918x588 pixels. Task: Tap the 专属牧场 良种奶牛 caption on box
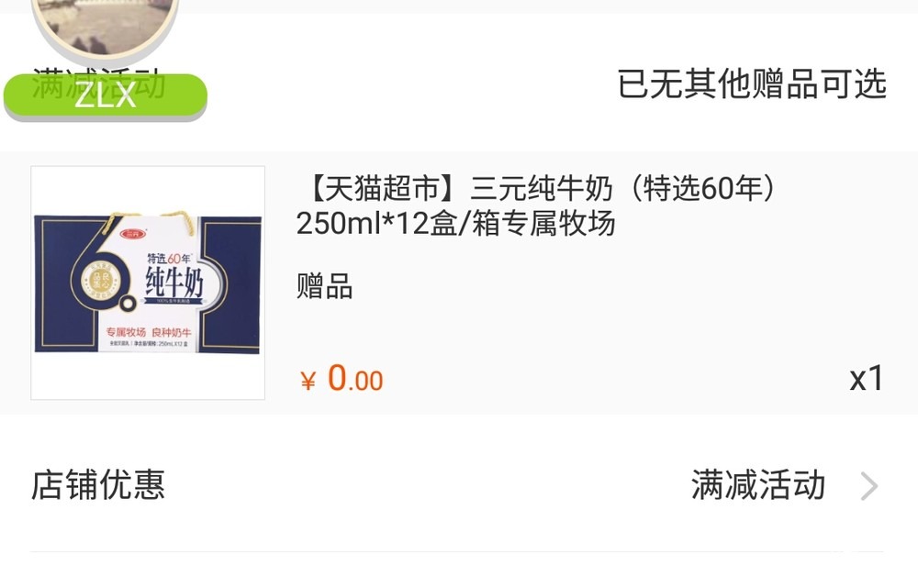tap(149, 332)
